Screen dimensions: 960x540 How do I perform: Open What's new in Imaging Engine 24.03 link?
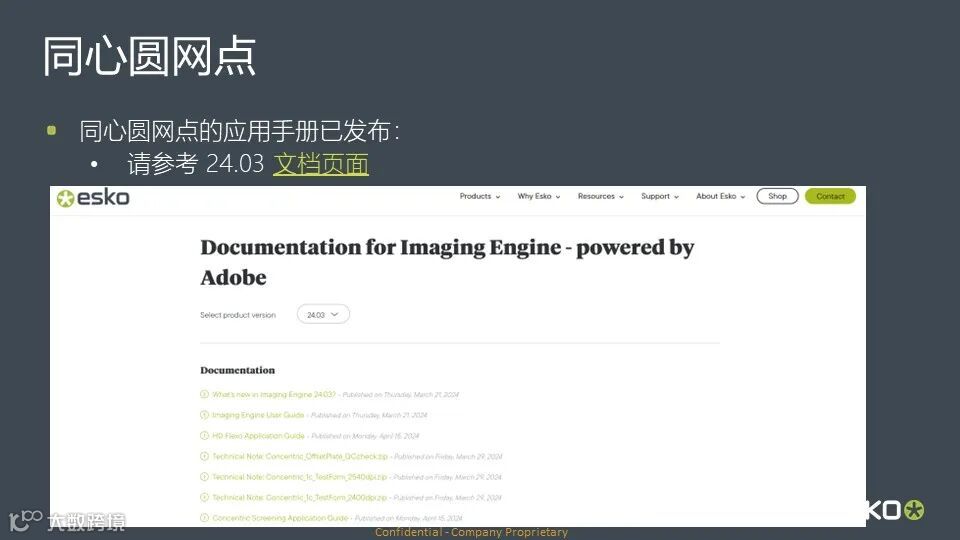[274, 395]
